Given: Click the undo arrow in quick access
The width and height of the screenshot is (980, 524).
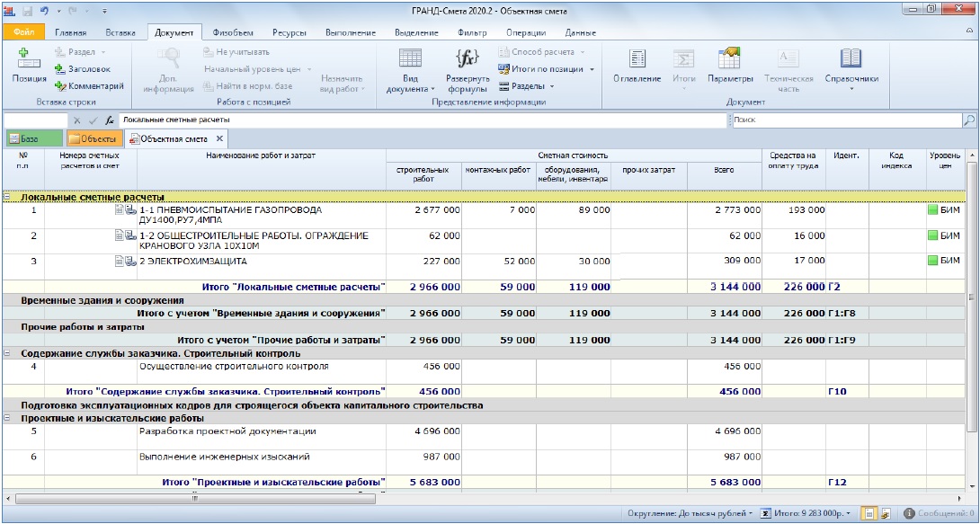Looking at the screenshot, I should tap(44, 12).
